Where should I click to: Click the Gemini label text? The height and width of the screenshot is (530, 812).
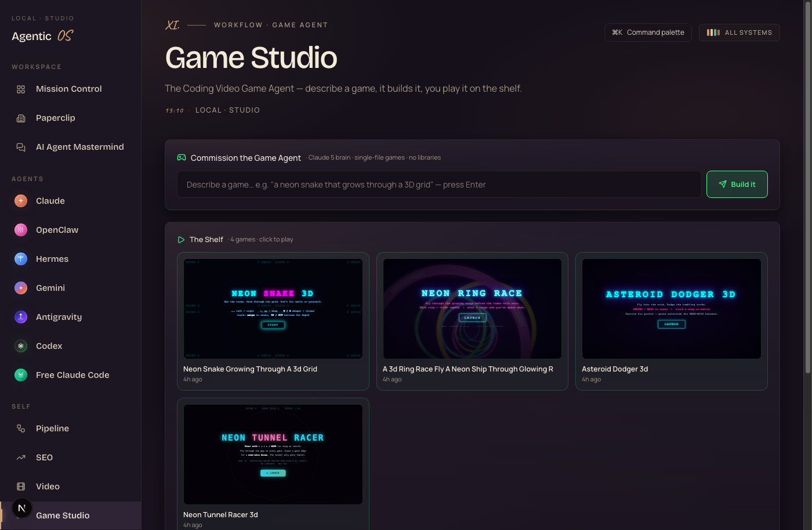(50, 288)
